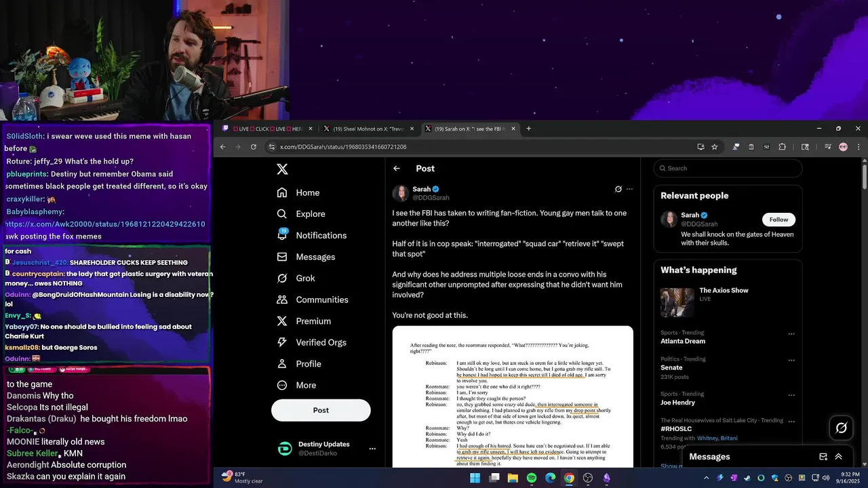Open Communities in X sidebar
This screenshot has width=868, height=488.
pyautogui.click(x=313, y=300)
